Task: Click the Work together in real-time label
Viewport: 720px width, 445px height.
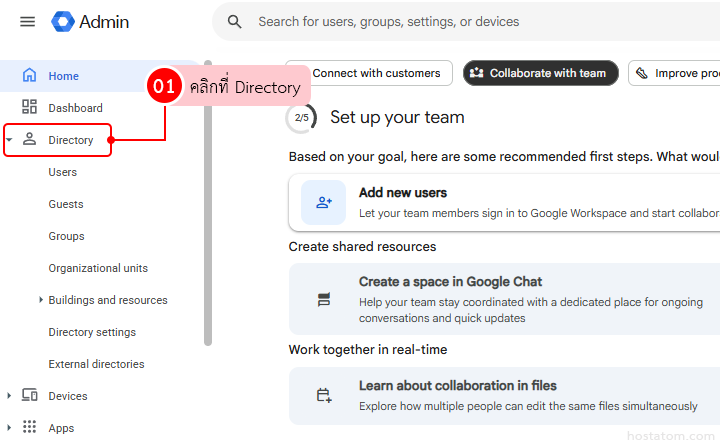Action: pos(368,349)
